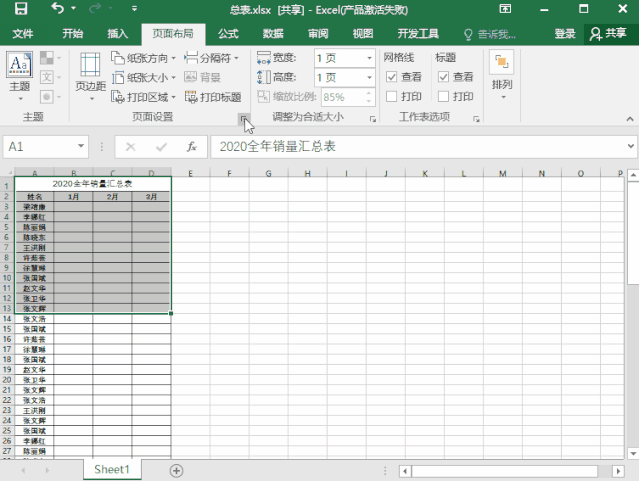Screen dimensions: 639x481
Task: Select the Sheet1 tab
Action: point(112,470)
